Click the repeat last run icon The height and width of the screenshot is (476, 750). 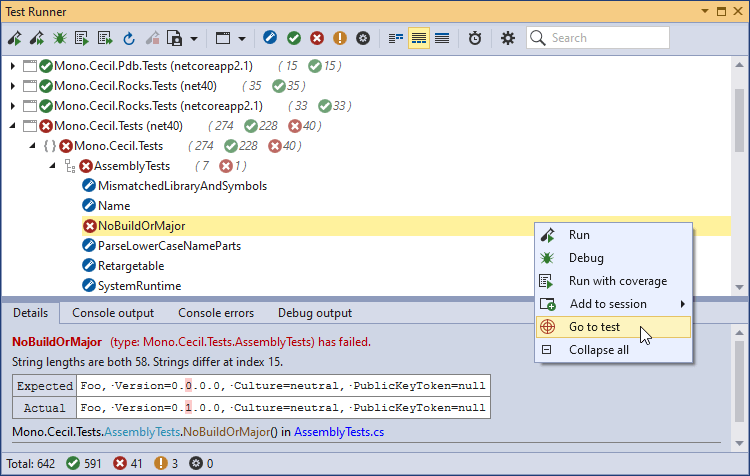128,38
